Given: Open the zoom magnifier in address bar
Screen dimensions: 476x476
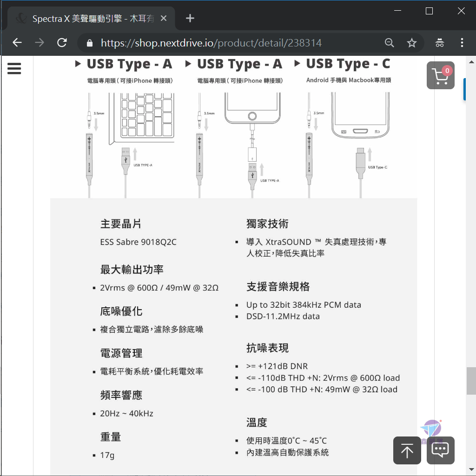Looking at the screenshot, I should coord(389,43).
